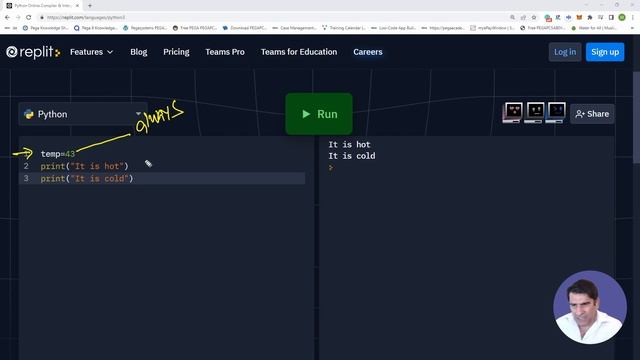Viewport: 640px width, 360px height.
Task: Click the presenter webcam thumbnail
Action: point(590,307)
